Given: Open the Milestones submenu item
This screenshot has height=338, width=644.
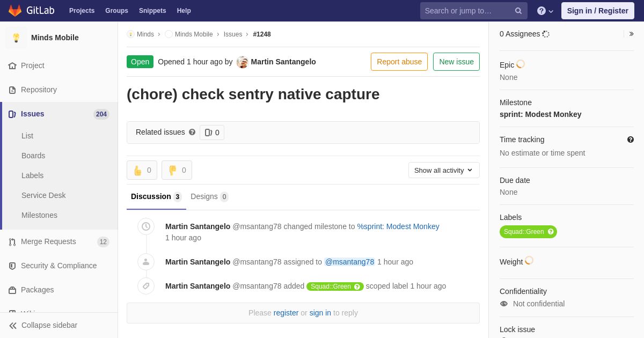Looking at the screenshot, I should pos(39,215).
